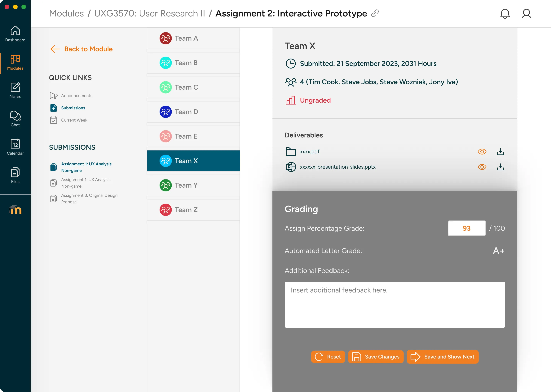
Task: Click the xxxx.pdf file name
Action: pyautogui.click(x=310, y=152)
